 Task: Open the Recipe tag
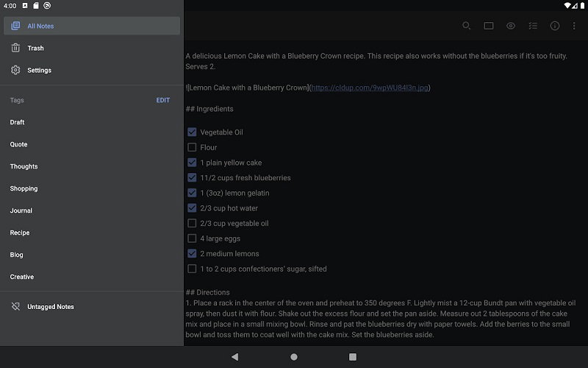tap(20, 233)
